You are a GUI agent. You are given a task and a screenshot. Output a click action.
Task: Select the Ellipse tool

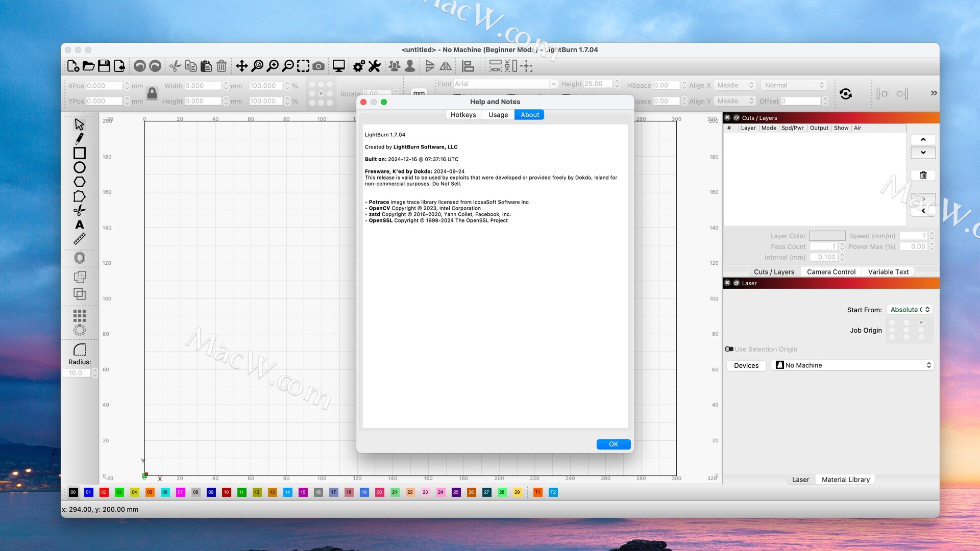click(79, 167)
